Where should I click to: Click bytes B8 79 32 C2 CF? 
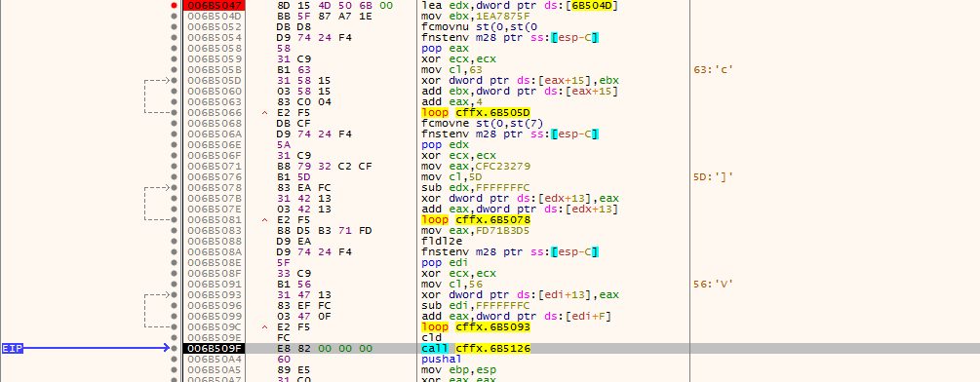click(x=325, y=166)
